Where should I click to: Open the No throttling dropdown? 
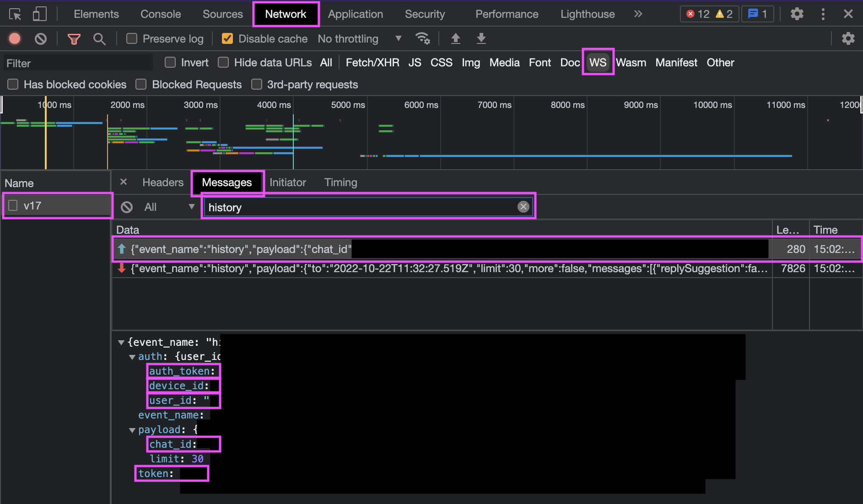pos(359,39)
